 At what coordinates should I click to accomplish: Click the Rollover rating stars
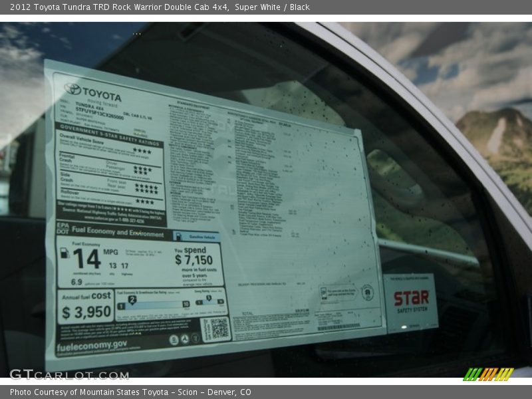point(145,201)
